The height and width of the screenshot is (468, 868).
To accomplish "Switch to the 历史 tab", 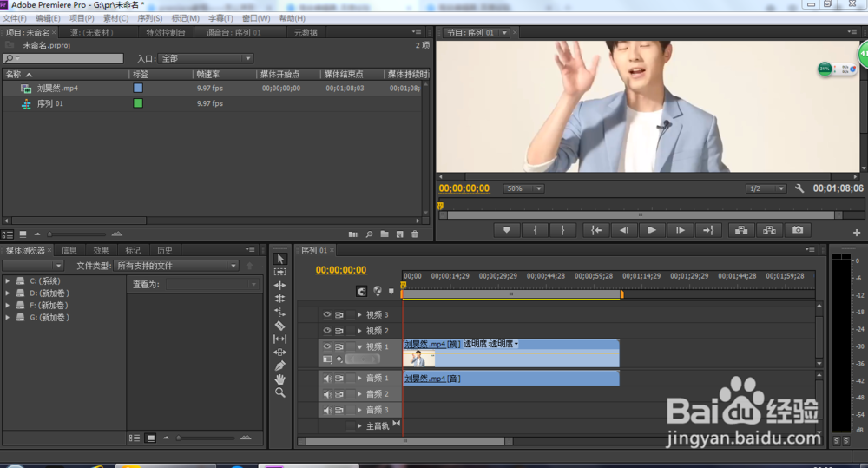I will click(x=164, y=250).
